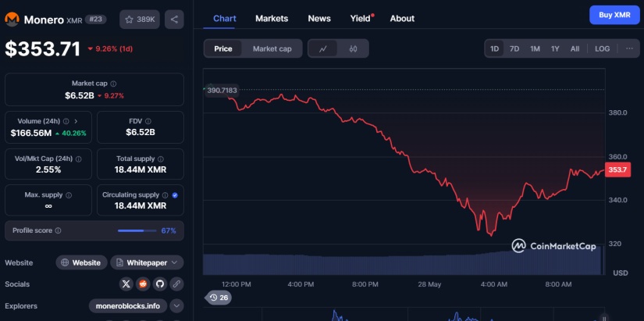The width and height of the screenshot is (644, 321).
Task: Click the Profile score progress bar
Action: pyautogui.click(x=136, y=231)
